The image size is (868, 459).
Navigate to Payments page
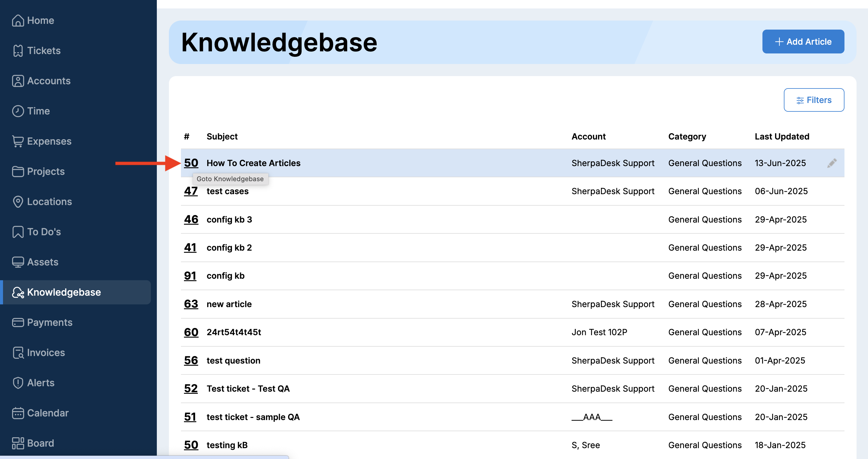point(49,323)
